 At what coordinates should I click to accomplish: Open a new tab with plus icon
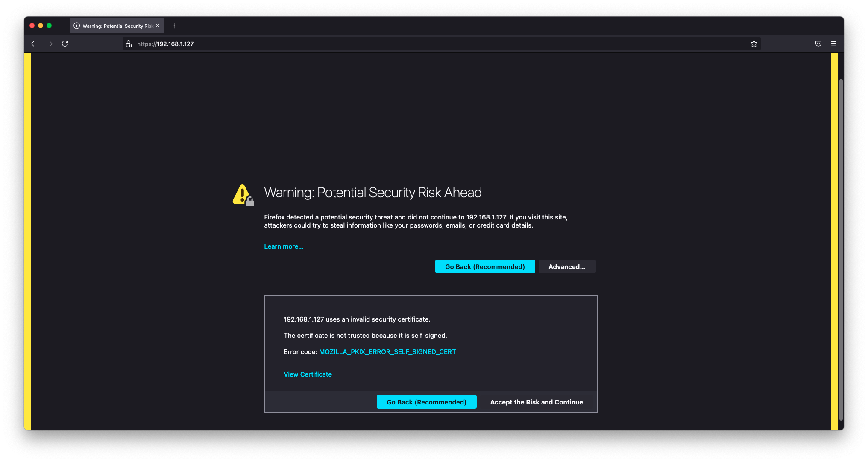pyautogui.click(x=174, y=26)
